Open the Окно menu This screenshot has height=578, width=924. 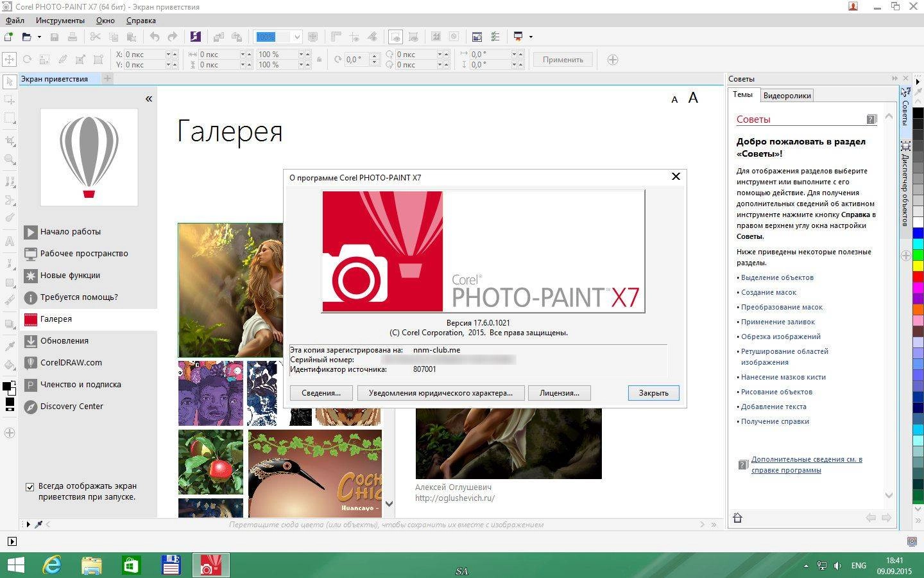(105, 21)
